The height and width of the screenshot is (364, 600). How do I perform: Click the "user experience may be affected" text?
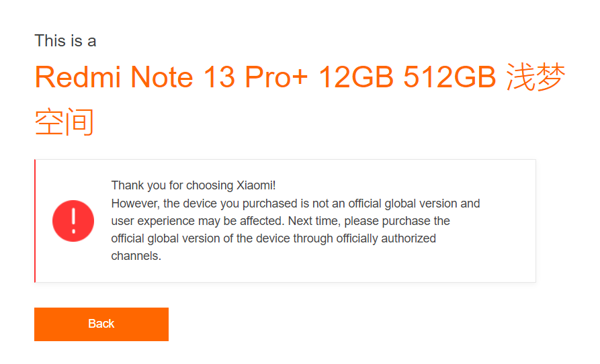[x=198, y=221]
